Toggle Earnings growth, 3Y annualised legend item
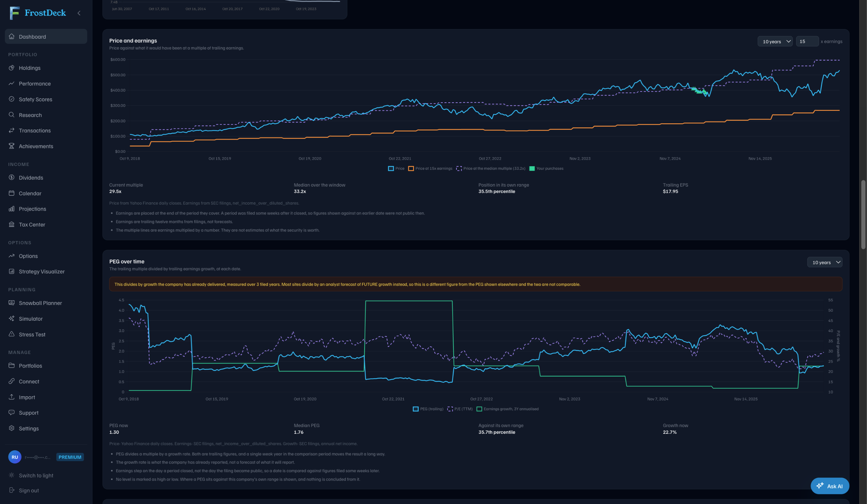Image resolution: width=867 pixels, height=504 pixels. [508, 409]
